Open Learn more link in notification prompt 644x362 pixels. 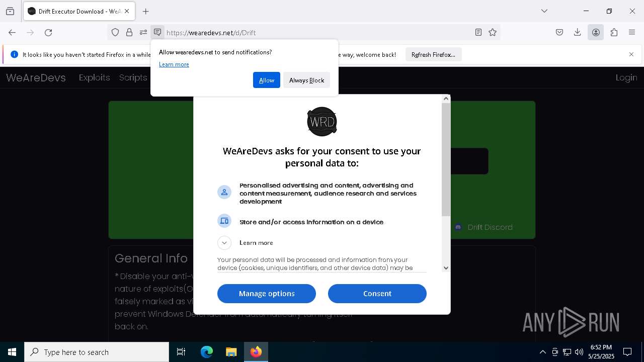point(174,64)
